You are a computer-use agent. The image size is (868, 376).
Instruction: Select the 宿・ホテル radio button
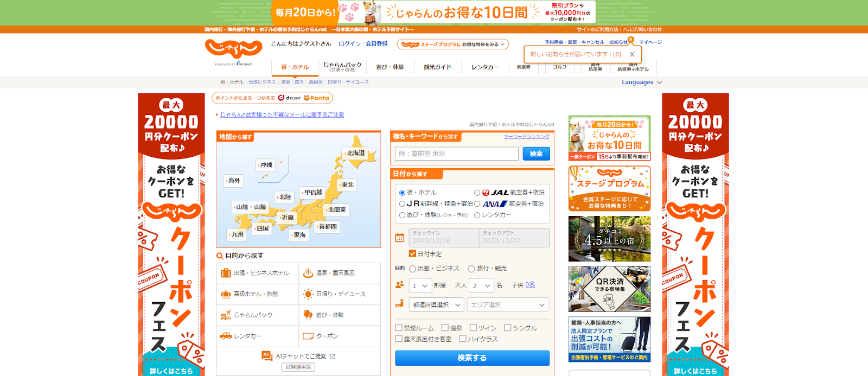click(402, 193)
